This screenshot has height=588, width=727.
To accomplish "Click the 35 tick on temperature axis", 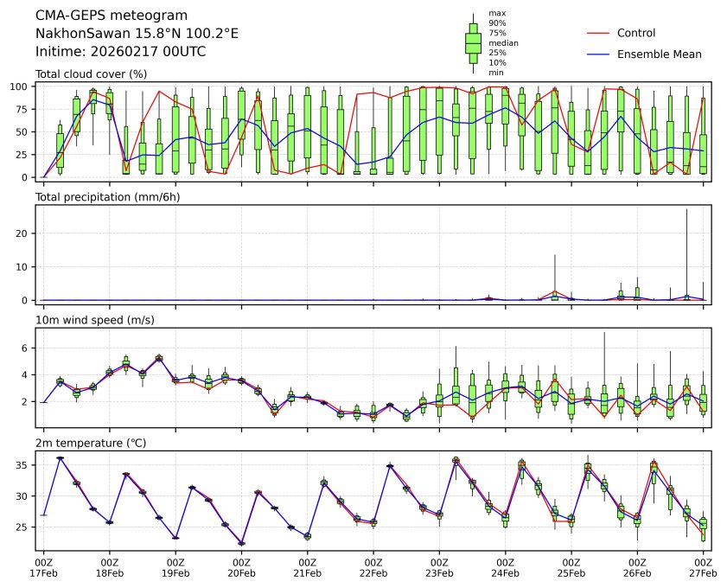I will (25, 465).
